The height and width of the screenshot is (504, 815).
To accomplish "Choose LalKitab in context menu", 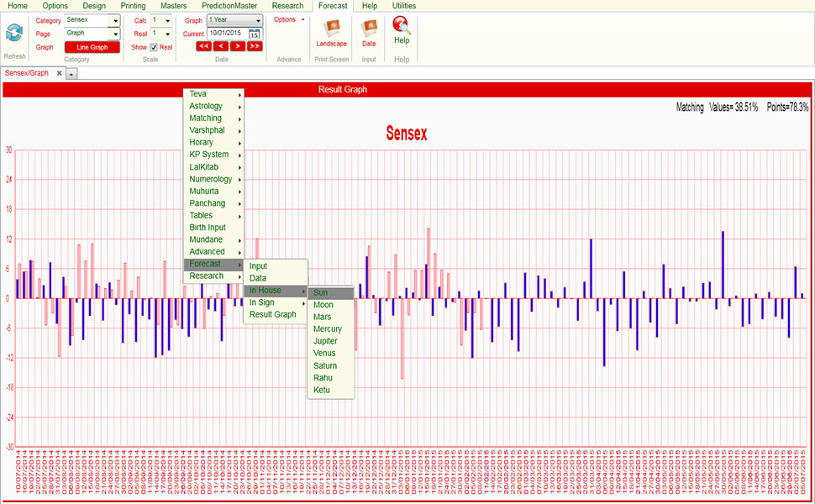I will point(213,167).
